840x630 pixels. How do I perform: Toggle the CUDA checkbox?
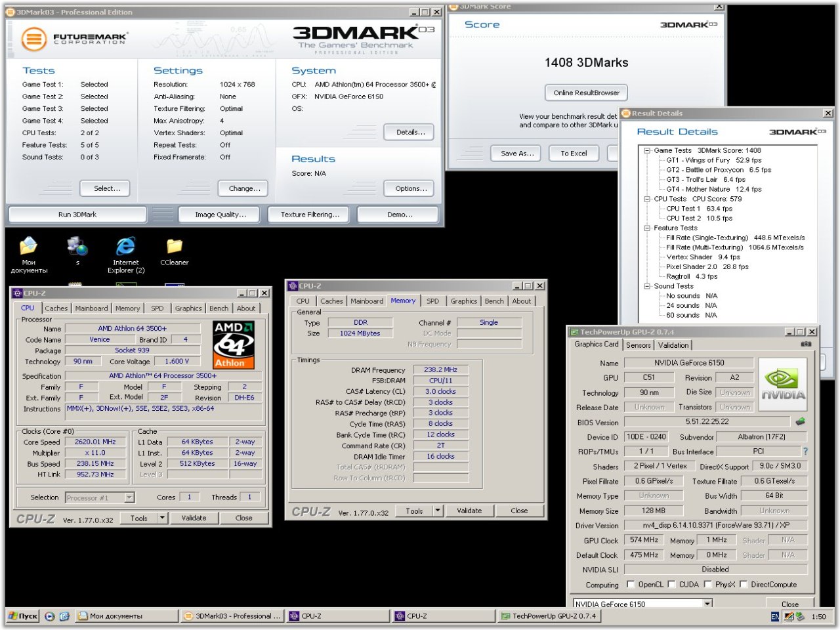[x=672, y=584]
